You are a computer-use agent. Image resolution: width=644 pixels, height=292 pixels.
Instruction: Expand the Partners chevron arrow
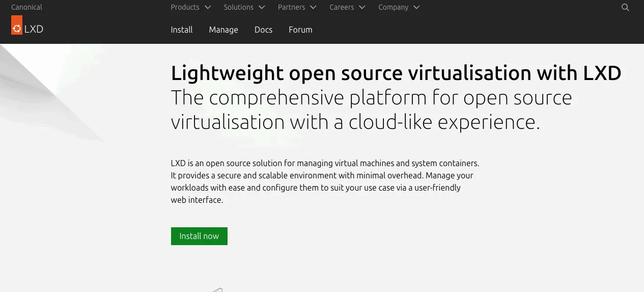click(x=313, y=7)
